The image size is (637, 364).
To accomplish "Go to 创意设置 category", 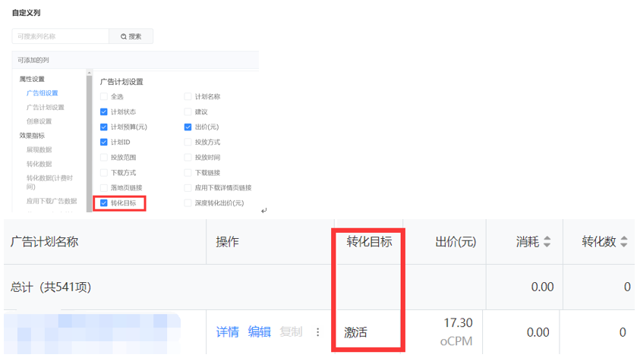I will [x=39, y=121].
